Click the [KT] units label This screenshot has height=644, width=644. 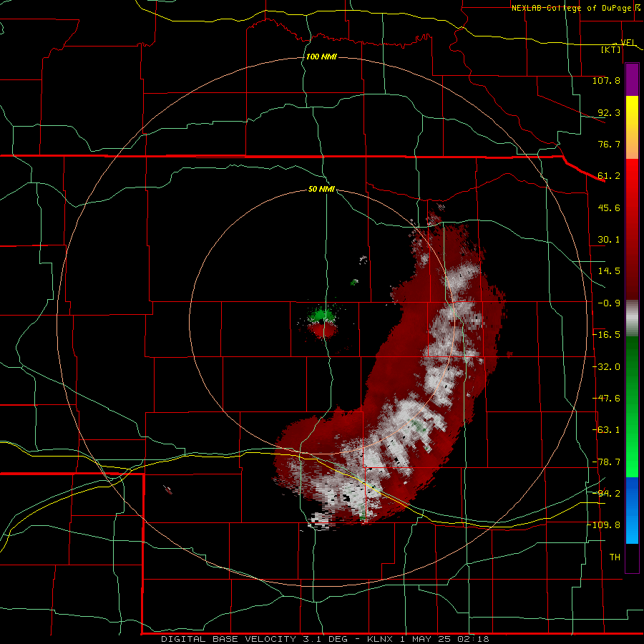[x=611, y=49]
